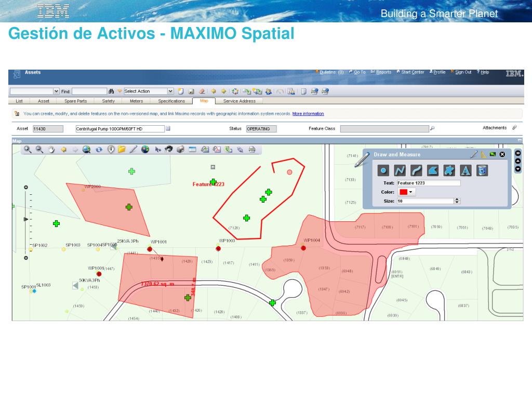Open the Reports link
This screenshot has width=532, height=399.
383,72
